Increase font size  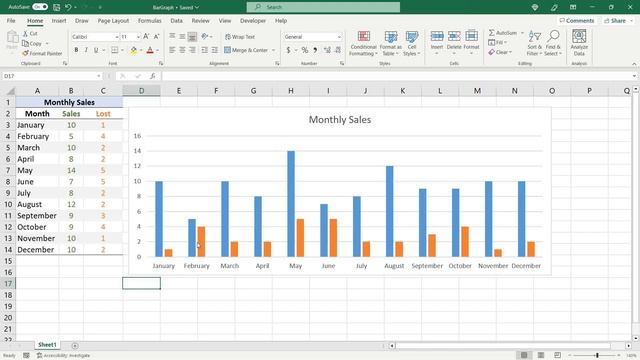point(146,37)
